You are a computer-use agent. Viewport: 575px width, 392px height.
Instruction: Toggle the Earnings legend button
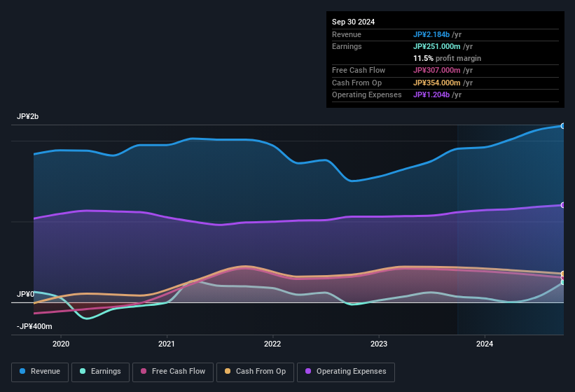point(100,372)
